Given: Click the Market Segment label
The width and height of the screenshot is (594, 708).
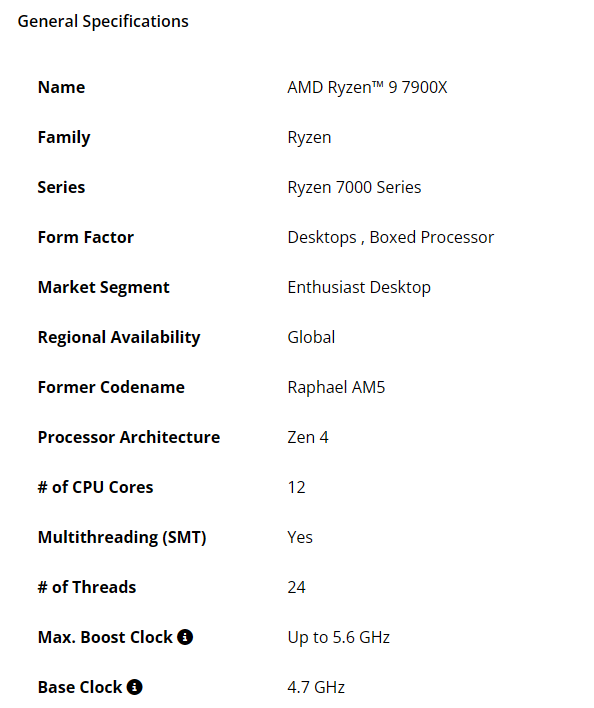Looking at the screenshot, I should pyautogui.click(x=104, y=288).
